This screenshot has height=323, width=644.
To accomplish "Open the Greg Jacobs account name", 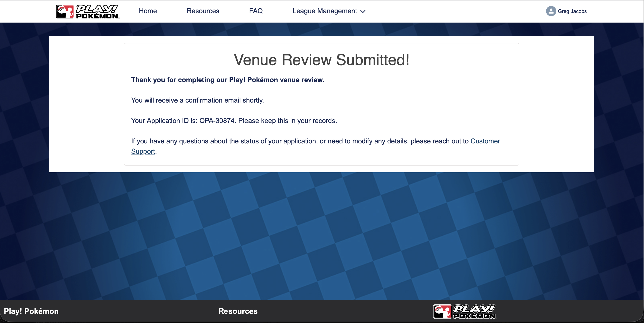I will (572, 11).
